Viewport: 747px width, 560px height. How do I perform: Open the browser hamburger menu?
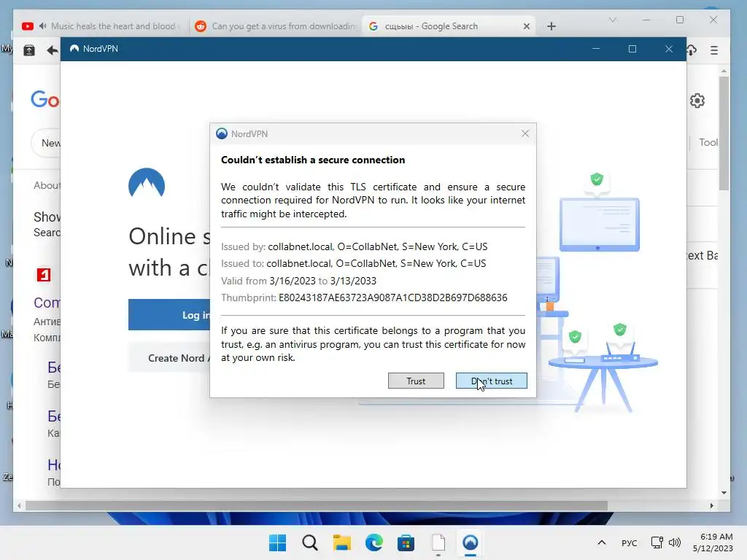(713, 50)
